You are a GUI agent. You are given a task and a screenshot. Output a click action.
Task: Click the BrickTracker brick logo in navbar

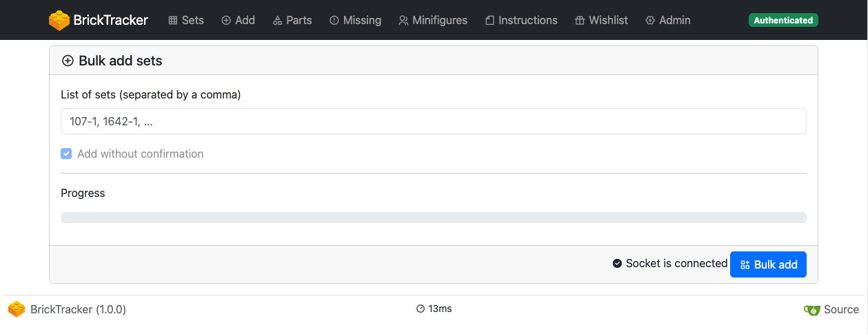pyautogui.click(x=59, y=21)
